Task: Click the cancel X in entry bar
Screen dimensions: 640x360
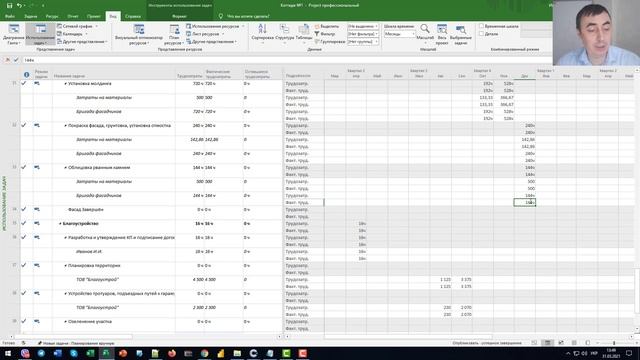Action: tap(7, 60)
